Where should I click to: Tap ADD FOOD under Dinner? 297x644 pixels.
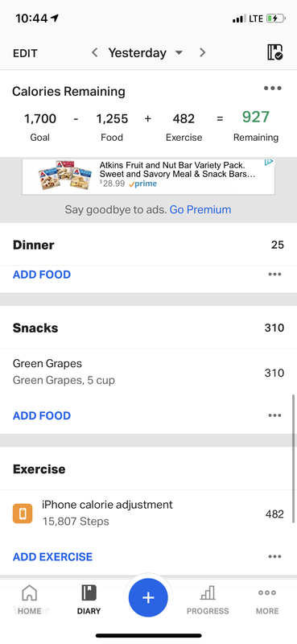tap(42, 275)
